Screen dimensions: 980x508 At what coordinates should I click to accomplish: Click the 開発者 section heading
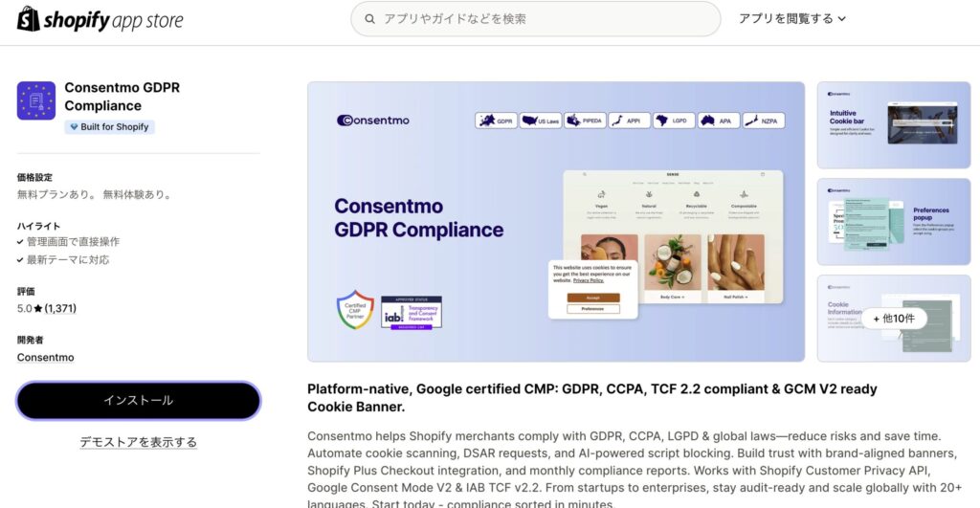click(31, 340)
